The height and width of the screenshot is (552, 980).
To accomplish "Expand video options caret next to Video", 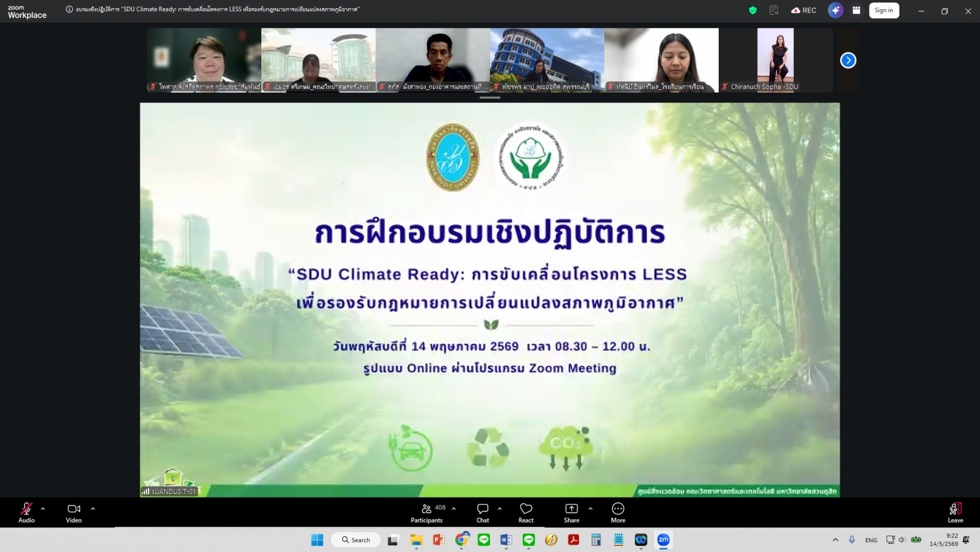I will [x=93, y=508].
